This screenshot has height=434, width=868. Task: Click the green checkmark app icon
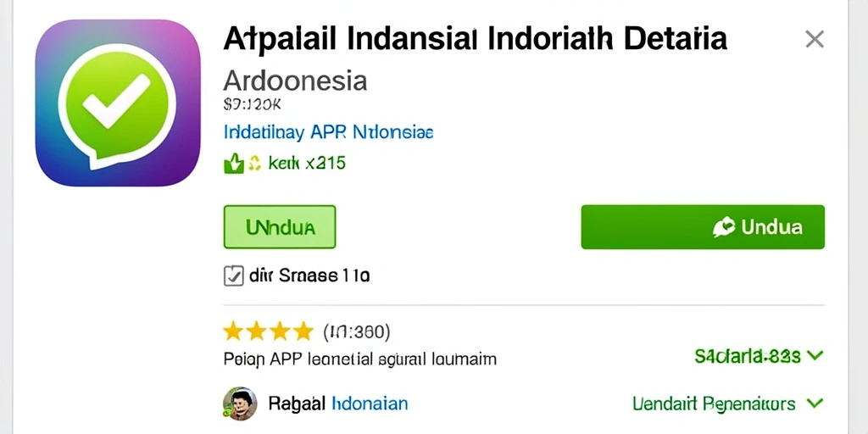[117, 103]
